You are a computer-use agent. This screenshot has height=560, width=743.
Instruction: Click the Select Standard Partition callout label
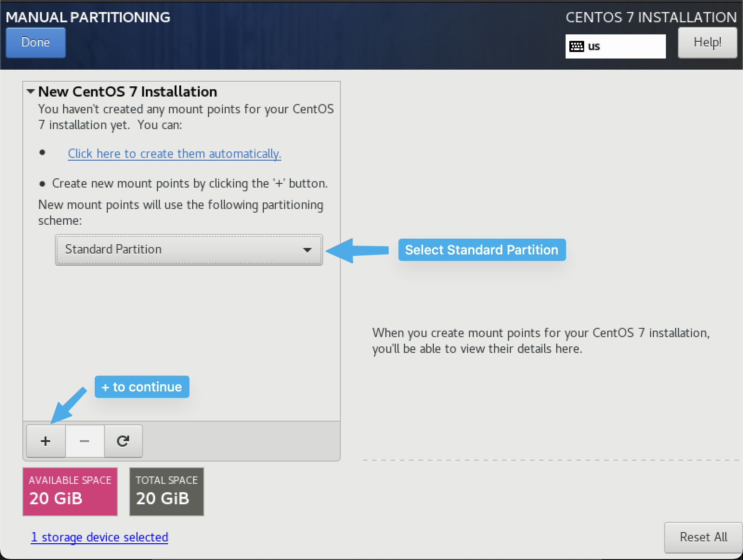[482, 250]
